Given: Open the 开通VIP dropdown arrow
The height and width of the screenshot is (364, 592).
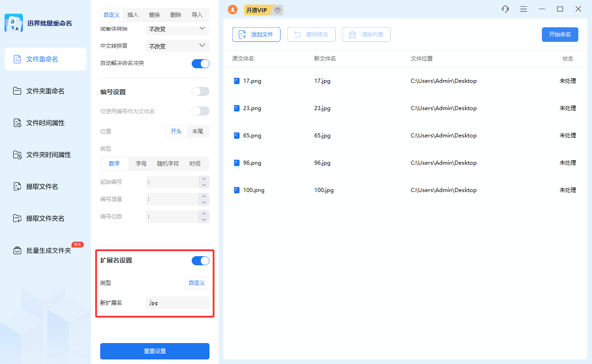Looking at the screenshot, I should (278, 10).
